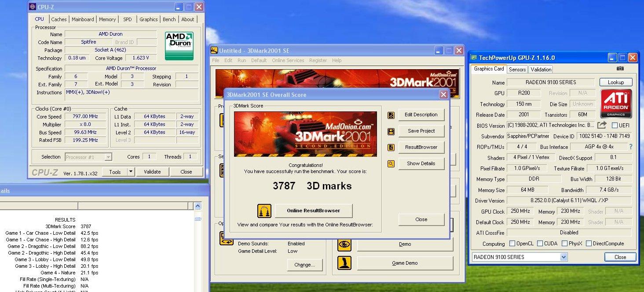Click the CPU-Z title bar icon
Screen dimensions: 644x292
[x=33, y=7]
